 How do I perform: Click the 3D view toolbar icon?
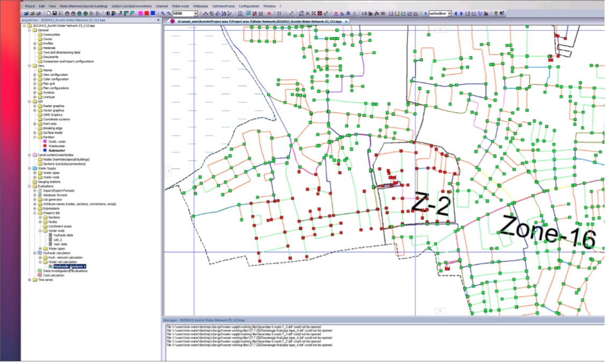(x=382, y=13)
